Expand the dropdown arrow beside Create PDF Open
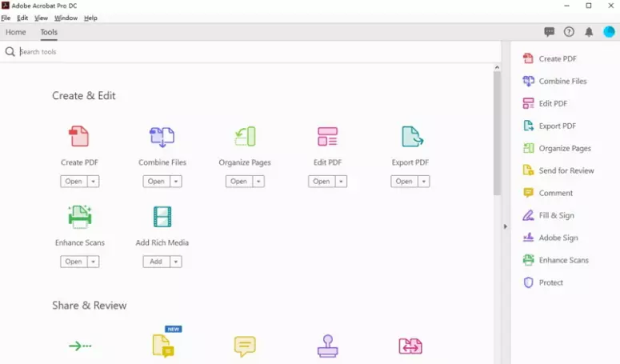This screenshot has width=620, height=364. tap(94, 182)
